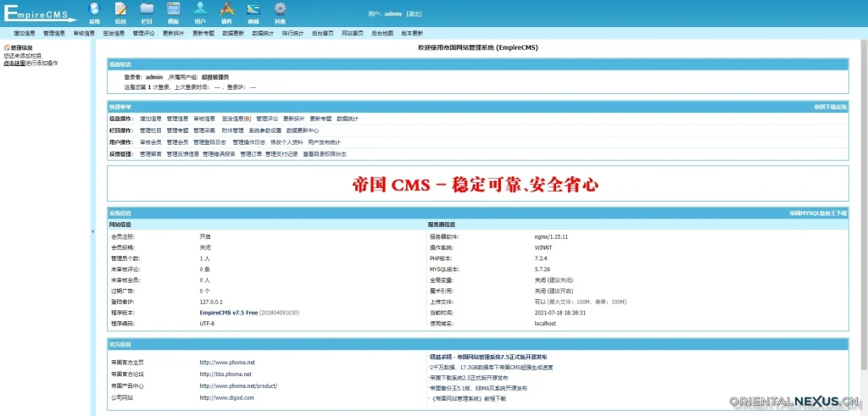The height and width of the screenshot is (416, 868).
Task: Open 系统参数设置 in the quick menu
Action: pyautogui.click(x=265, y=130)
